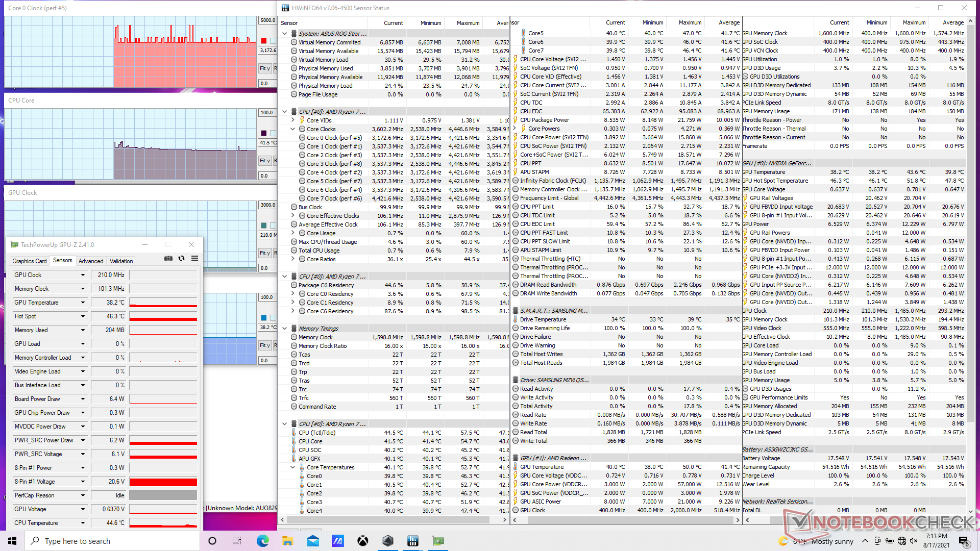Click red color swatch on clock graph
Image resolution: width=980 pixels, height=551 pixels.
tap(263, 41)
